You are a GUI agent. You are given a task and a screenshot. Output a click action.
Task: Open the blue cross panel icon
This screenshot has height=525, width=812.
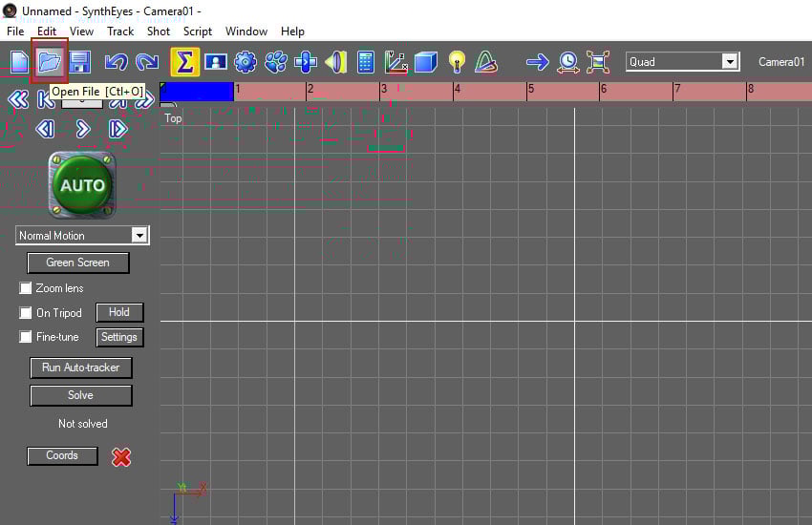tap(306, 62)
